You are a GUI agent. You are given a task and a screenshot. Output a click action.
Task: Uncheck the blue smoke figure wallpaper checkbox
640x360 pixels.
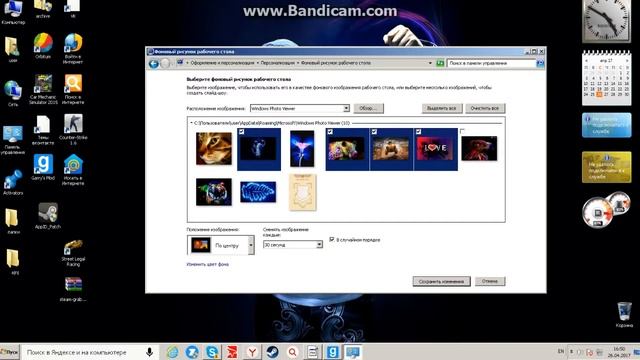241,131
